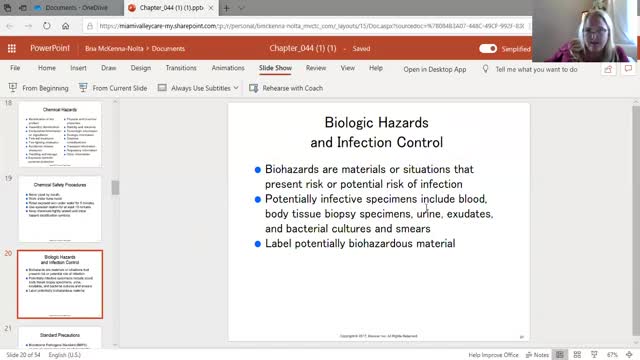Click Documents breadcrumb link
This screenshot has width=640, height=360.
tap(168, 49)
